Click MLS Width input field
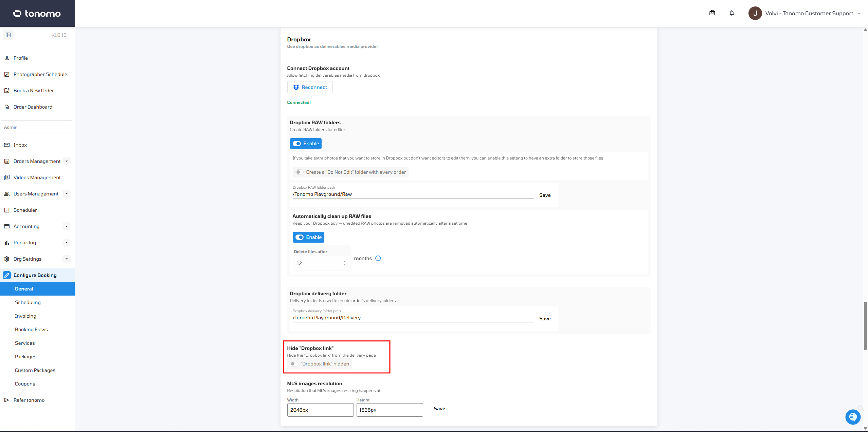This screenshot has width=868, height=432. [320, 410]
